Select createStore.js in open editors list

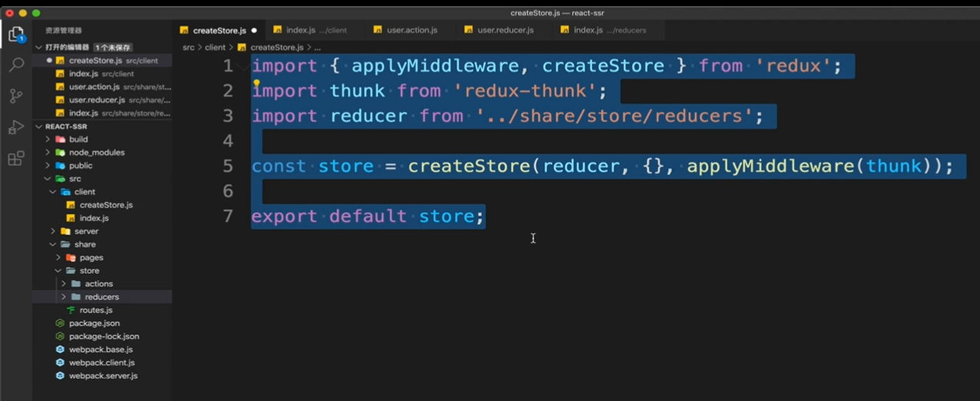[102, 60]
